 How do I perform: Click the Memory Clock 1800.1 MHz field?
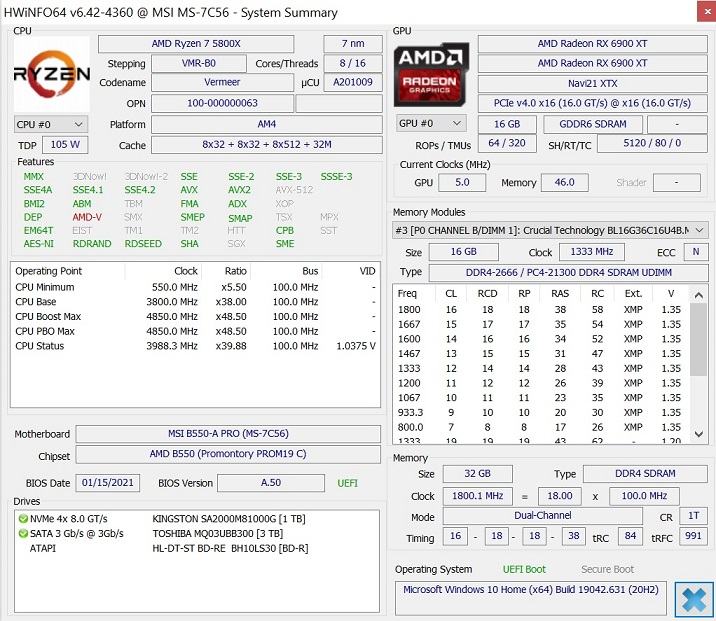pyautogui.click(x=477, y=496)
